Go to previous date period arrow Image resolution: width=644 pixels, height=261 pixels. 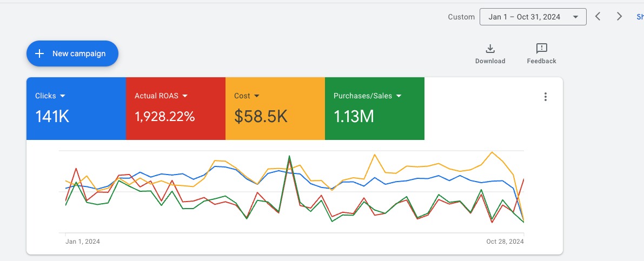pos(598,17)
